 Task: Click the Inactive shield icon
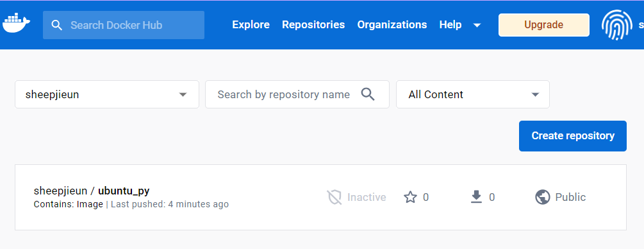pos(334,197)
